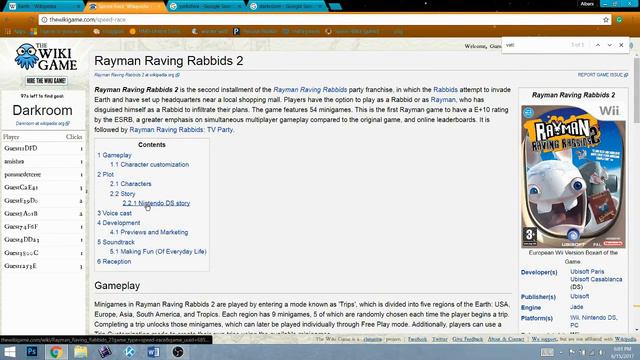Bookmark page with the star icon
This screenshot has width=640, height=360.
[x=606, y=20]
